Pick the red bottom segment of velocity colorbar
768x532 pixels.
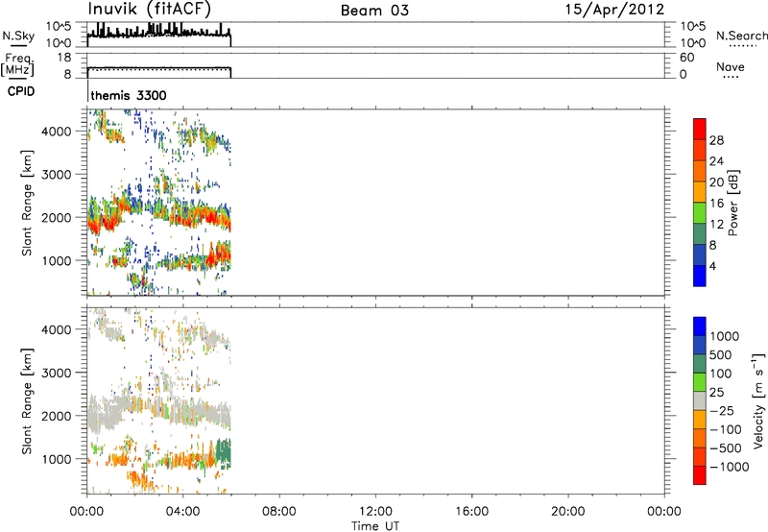tap(700, 475)
